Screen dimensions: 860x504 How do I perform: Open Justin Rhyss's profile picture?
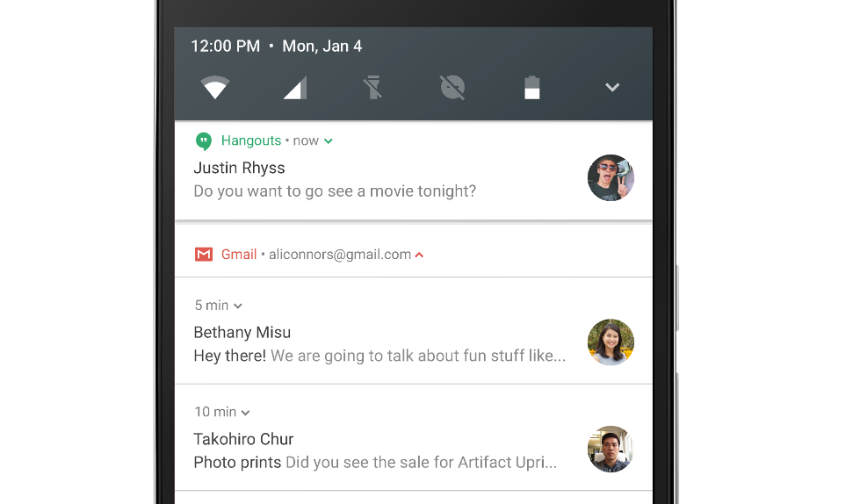click(x=611, y=178)
